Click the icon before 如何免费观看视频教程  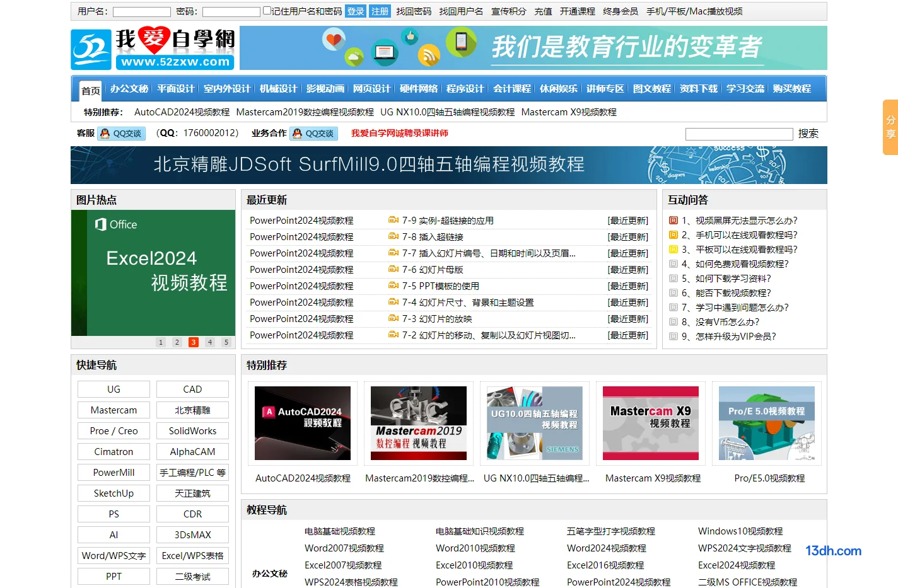[673, 264]
